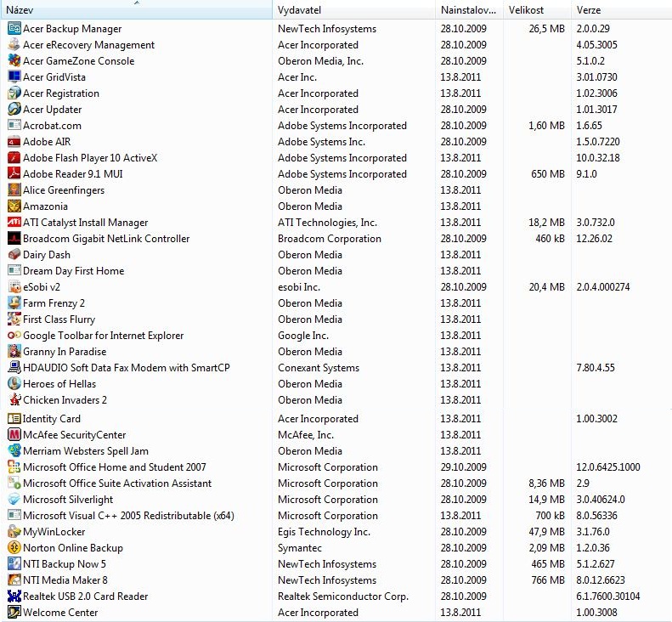Click version 2.0.4.000274

pos(602,287)
